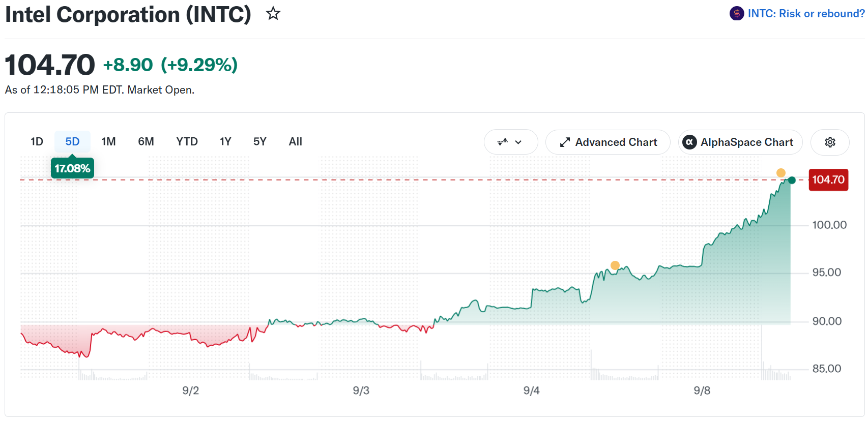This screenshot has height=421, width=868.
Task: Open the Advanced Chart
Action: [607, 142]
